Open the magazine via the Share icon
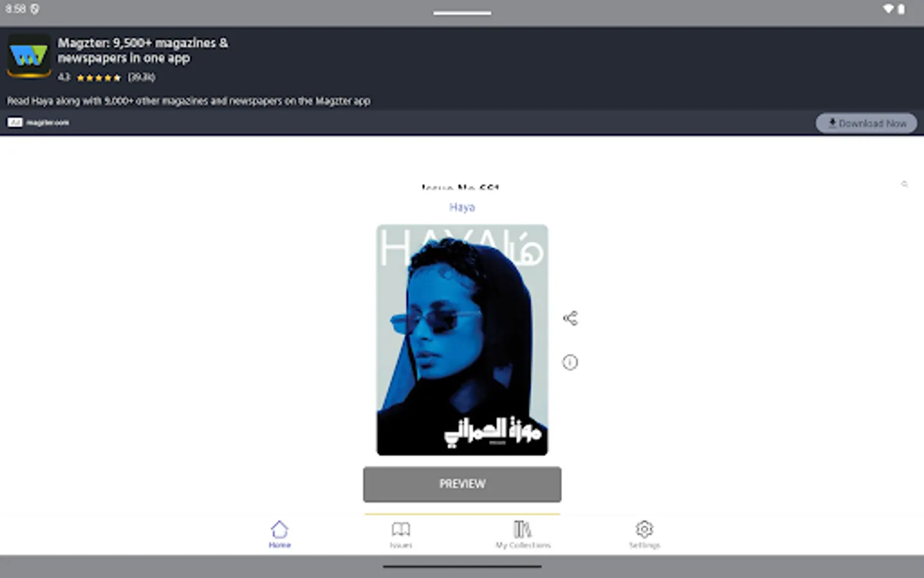Screen dimensions: 924x578 click(570, 317)
